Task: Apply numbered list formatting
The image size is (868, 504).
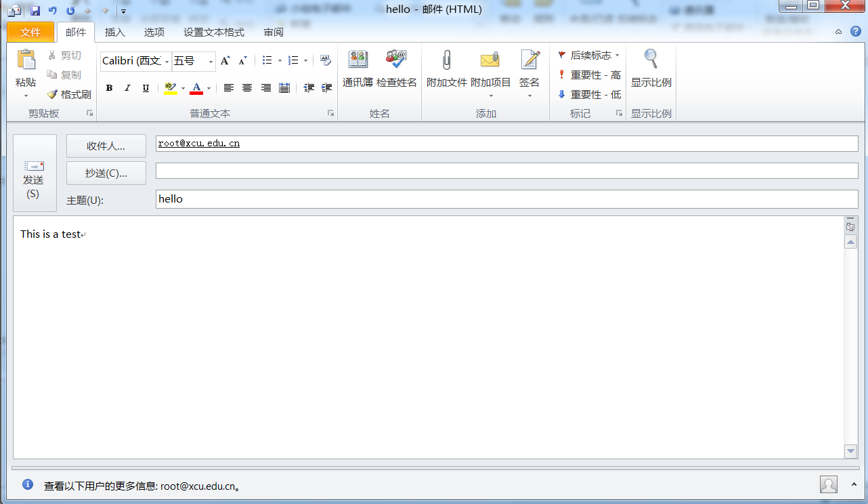Action: (x=293, y=61)
